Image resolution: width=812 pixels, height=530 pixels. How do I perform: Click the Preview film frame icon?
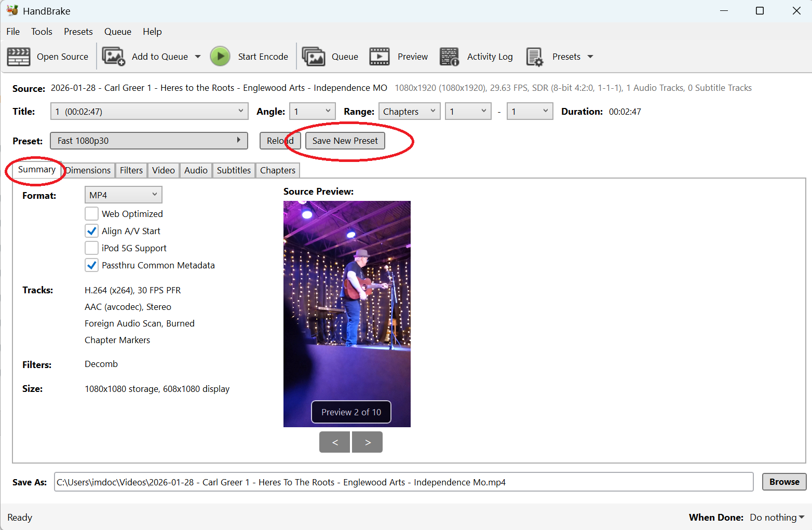click(380, 57)
